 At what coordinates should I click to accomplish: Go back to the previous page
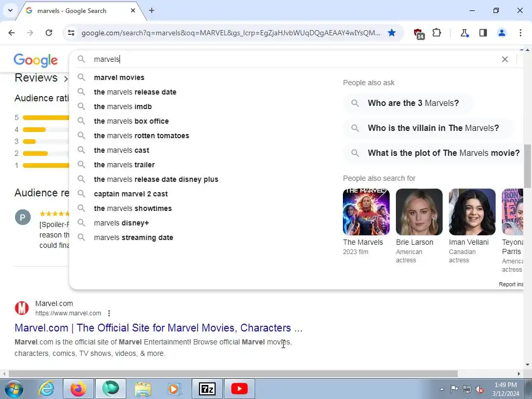(11, 33)
